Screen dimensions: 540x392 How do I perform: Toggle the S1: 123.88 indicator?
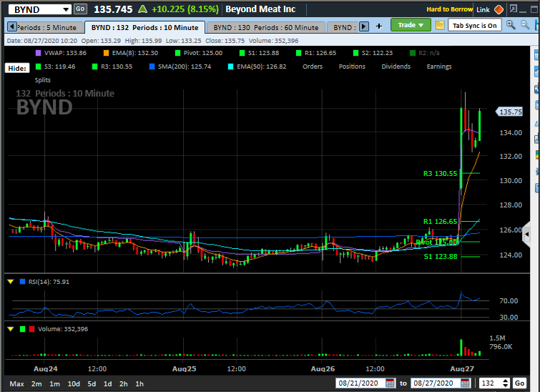(x=260, y=53)
